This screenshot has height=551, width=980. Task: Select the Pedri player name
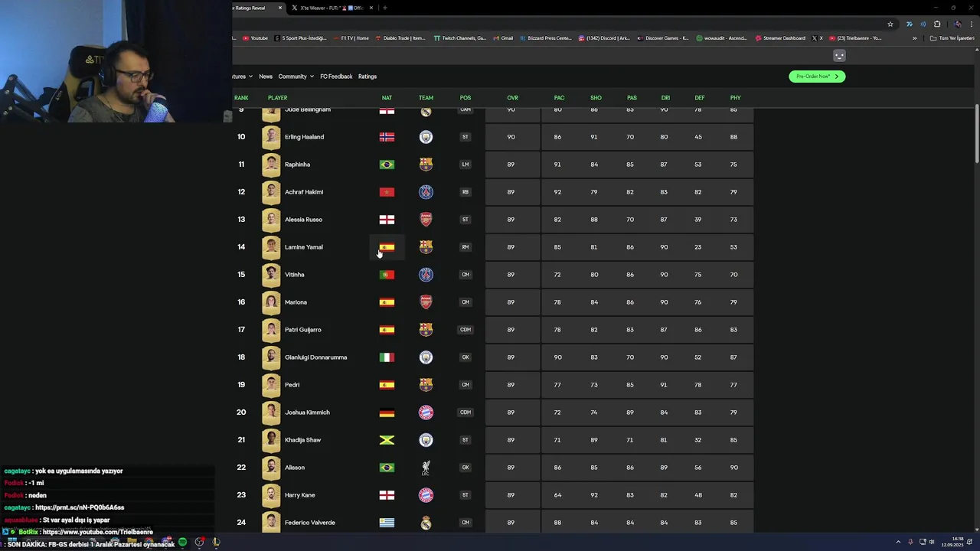click(292, 385)
